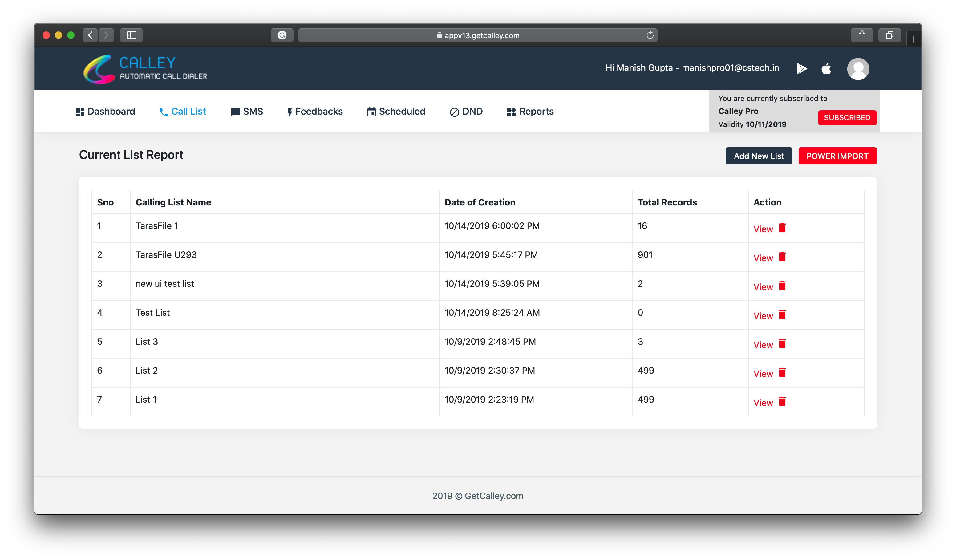Open the Dashboard menu
Screen dimensions: 956x560
[105, 112]
